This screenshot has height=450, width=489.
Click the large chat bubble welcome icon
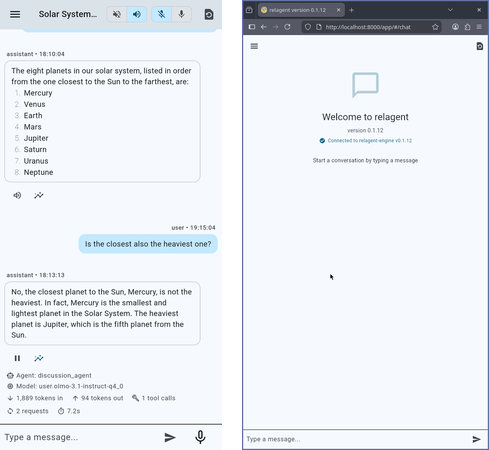pyautogui.click(x=365, y=85)
